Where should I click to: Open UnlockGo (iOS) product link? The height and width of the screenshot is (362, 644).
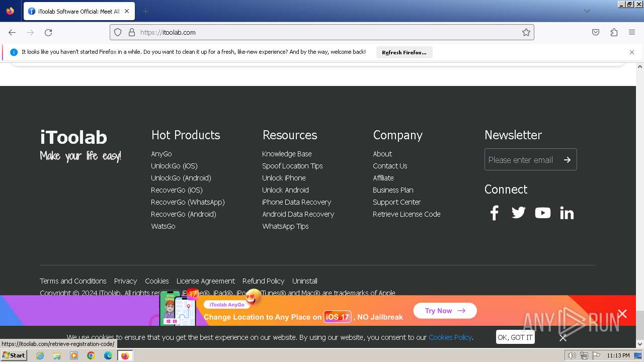(x=174, y=166)
